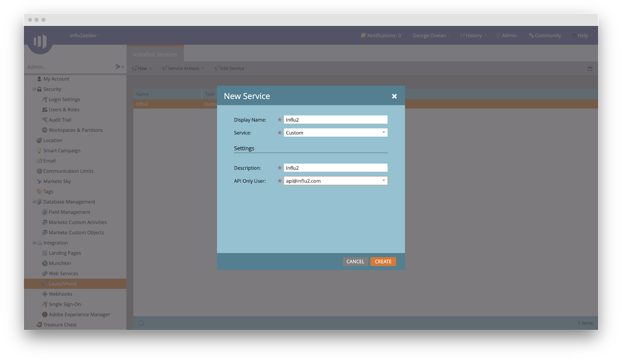Click the Webhooks icon in the tree
This screenshot has height=364, width=622.
point(45,294)
